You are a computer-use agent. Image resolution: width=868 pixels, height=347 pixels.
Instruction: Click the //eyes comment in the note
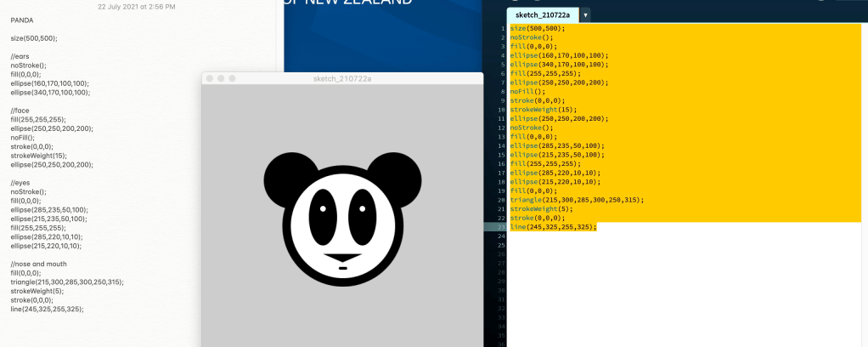[x=22, y=183]
